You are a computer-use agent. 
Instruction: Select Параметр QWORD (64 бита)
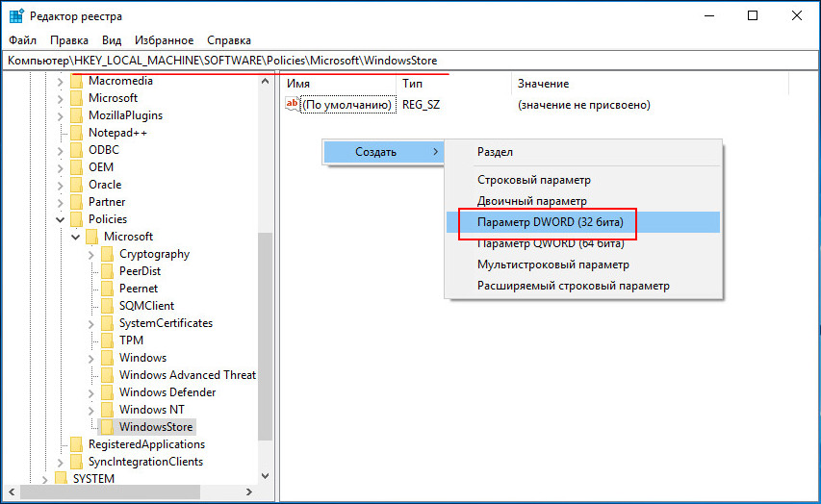pyautogui.click(x=583, y=243)
